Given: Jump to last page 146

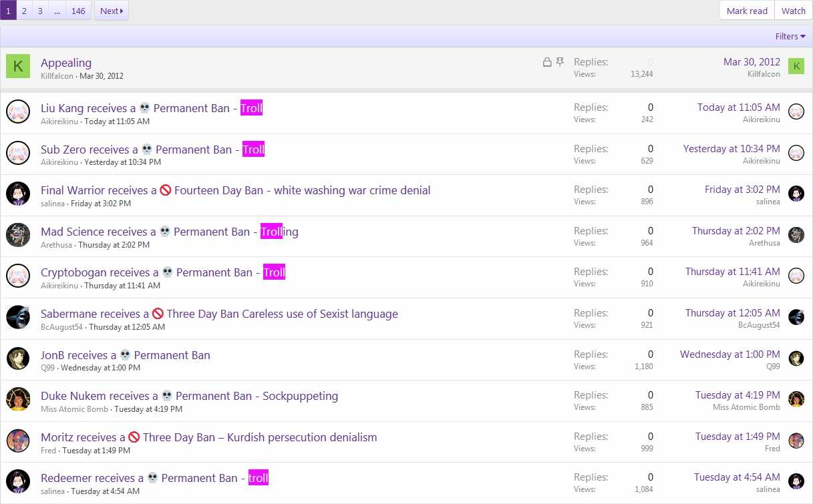Looking at the screenshot, I should 78,11.
